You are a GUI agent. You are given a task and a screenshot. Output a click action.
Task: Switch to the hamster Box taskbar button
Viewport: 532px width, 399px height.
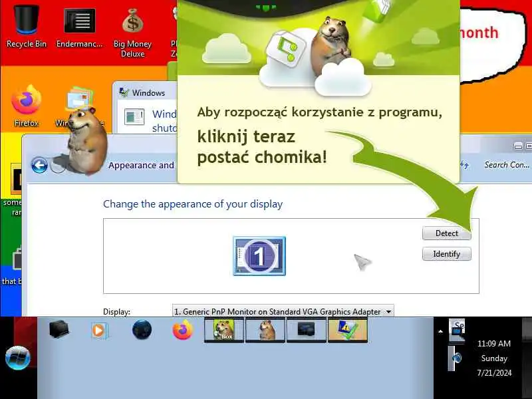[224, 330]
